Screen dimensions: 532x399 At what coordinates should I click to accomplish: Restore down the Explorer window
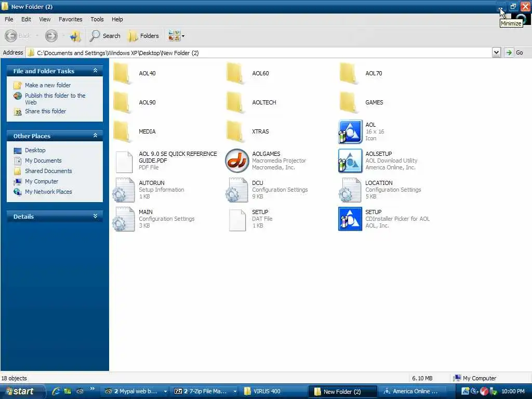(x=513, y=6)
